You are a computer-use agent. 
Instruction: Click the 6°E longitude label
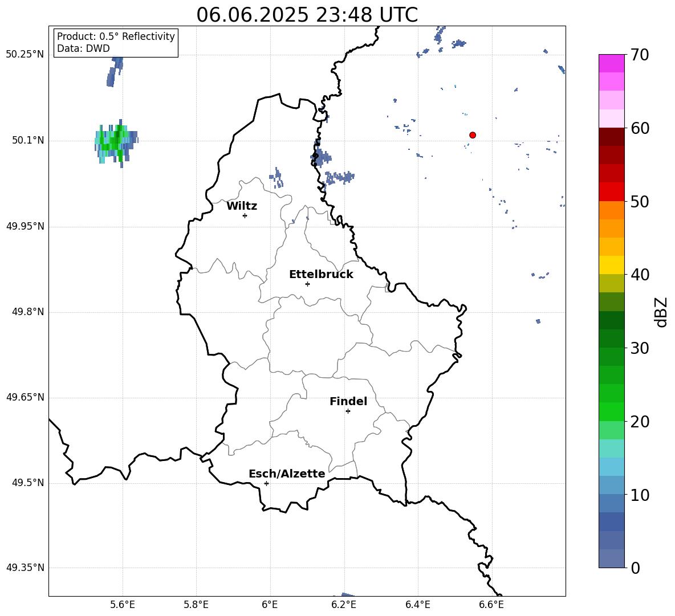[270, 605]
